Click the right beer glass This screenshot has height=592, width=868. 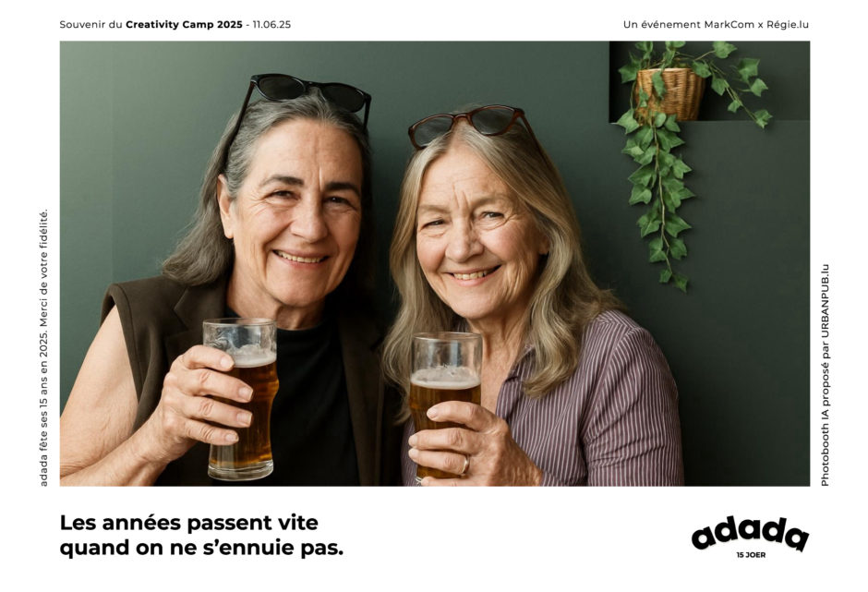click(x=444, y=388)
